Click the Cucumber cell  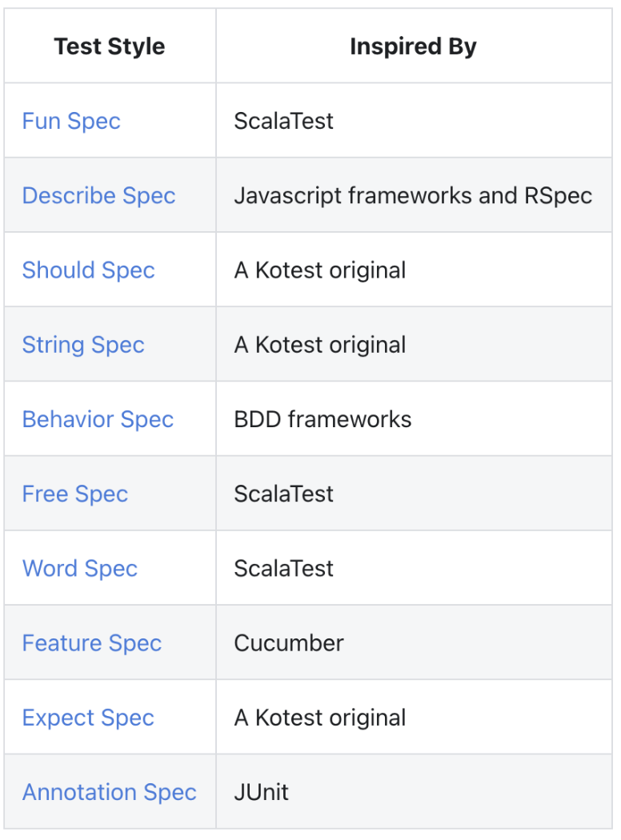(289, 643)
